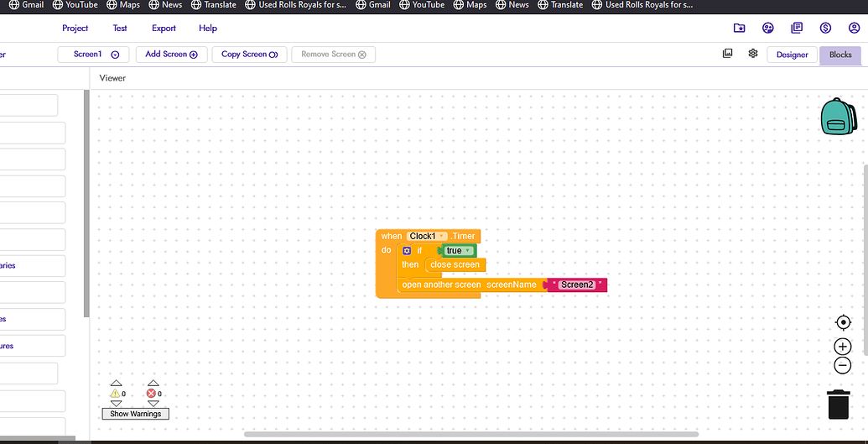Open the last Used Rolls Royals bookmark

click(x=642, y=4)
